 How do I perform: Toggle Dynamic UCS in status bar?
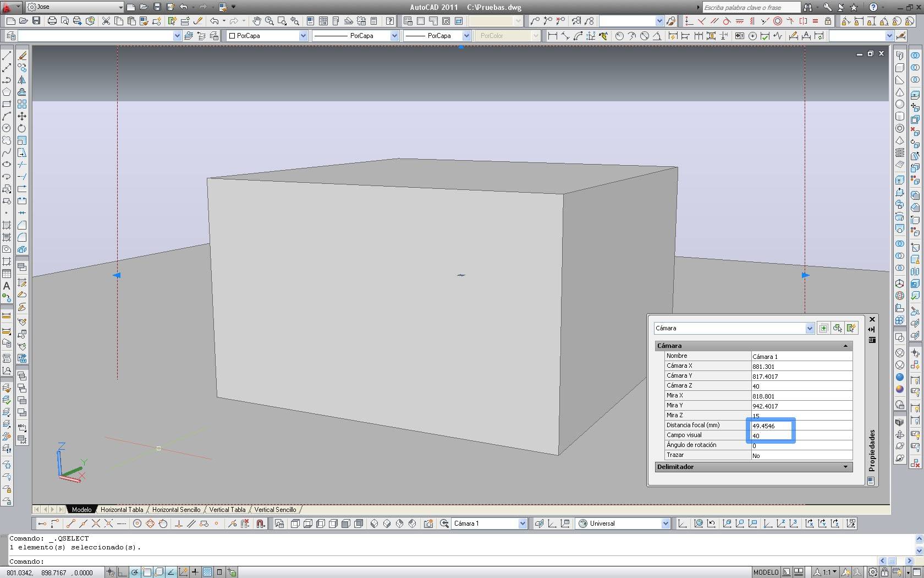coord(183,572)
